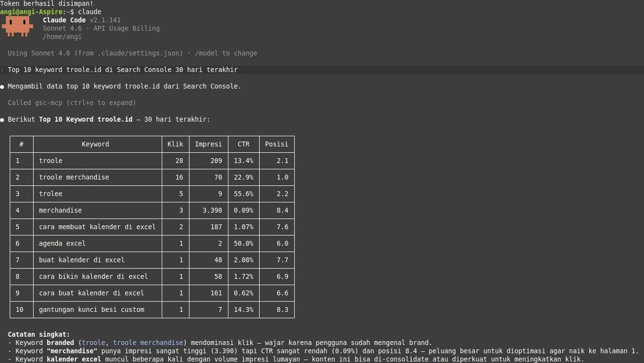Click 'cara buat kalender di excel' cell in row 9
644x363 pixels.
click(x=91, y=293)
